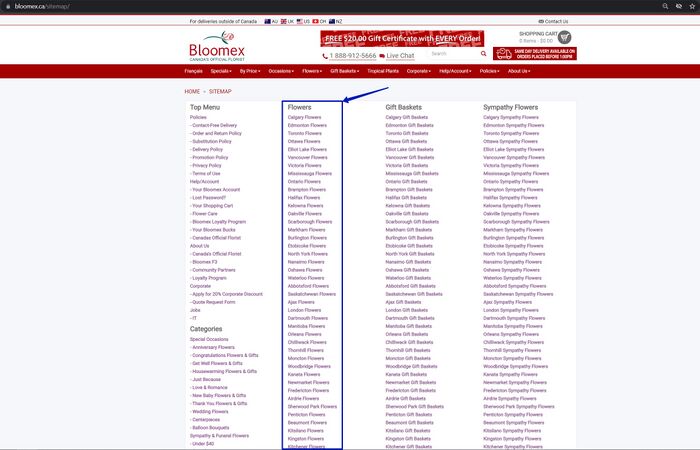Open Calgary Gift Baskets link
Image resolution: width=700 pixels, height=450 pixels.
coord(406,117)
